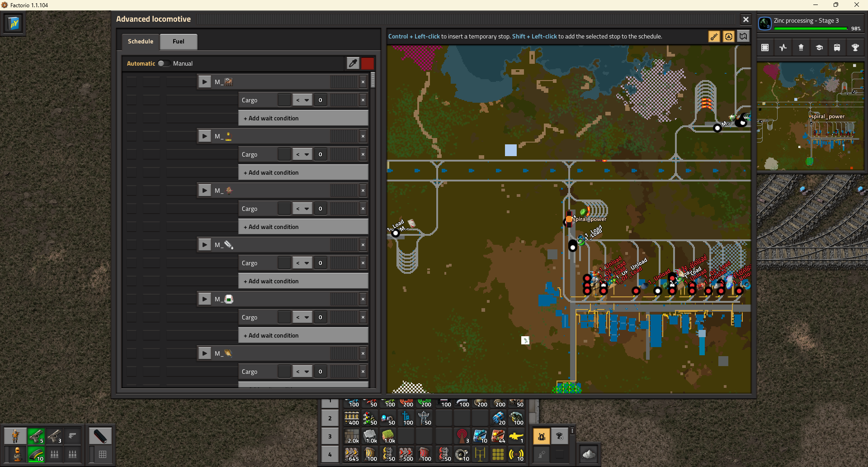Go to first M_ station in schedule
868x467 pixels.
click(205, 82)
